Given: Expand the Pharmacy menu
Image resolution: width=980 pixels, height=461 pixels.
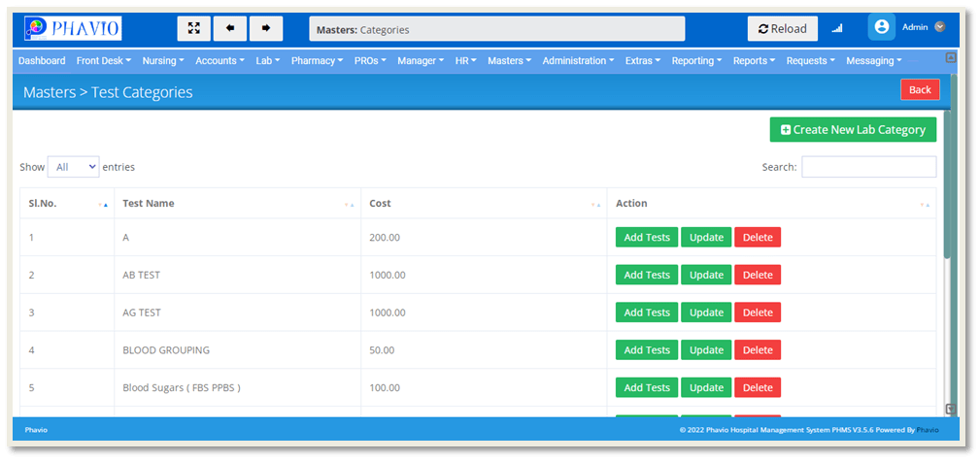Looking at the screenshot, I should [318, 60].
